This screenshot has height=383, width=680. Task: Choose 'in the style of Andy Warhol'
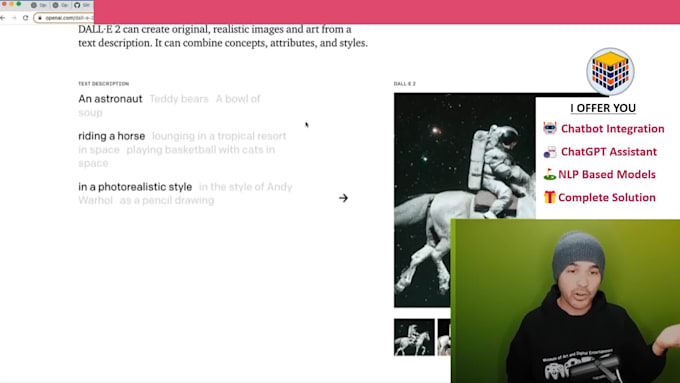coord(185,193)
